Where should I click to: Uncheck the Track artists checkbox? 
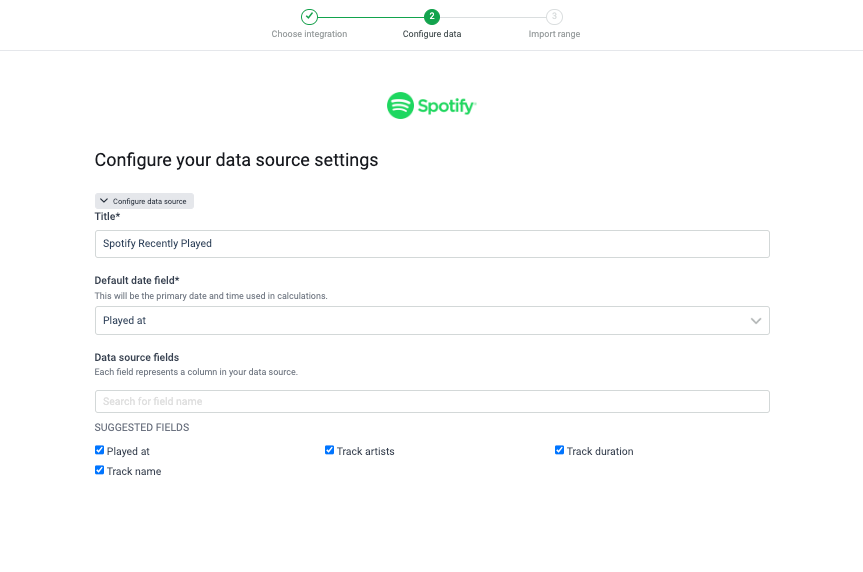[x=330, y=450]
